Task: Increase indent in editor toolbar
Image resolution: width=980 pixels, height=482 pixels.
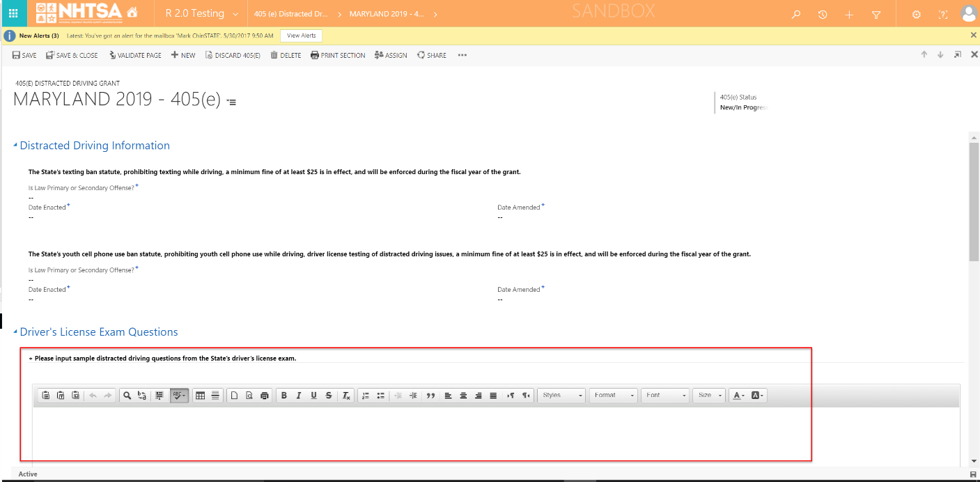Action: pyautogui.click(x=413, y=396)
